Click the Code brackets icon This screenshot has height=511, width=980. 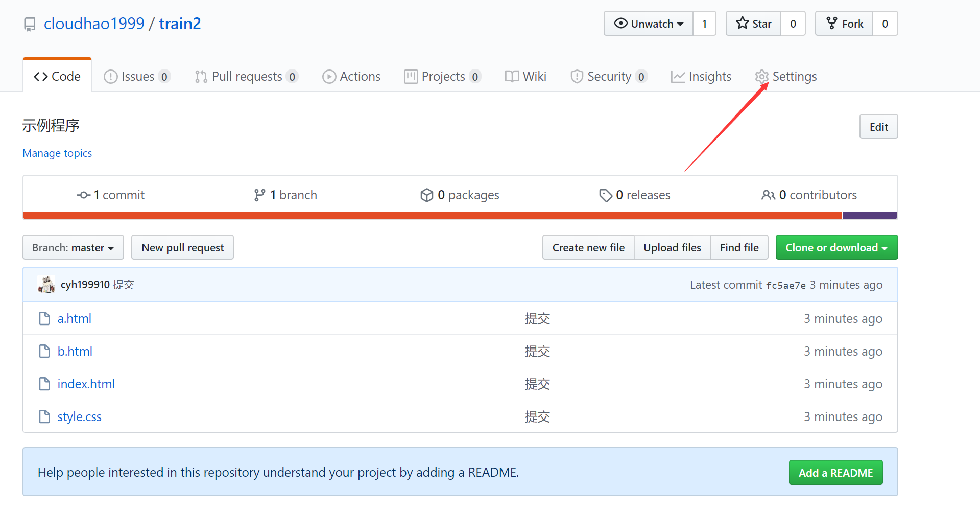click(41, 77)
